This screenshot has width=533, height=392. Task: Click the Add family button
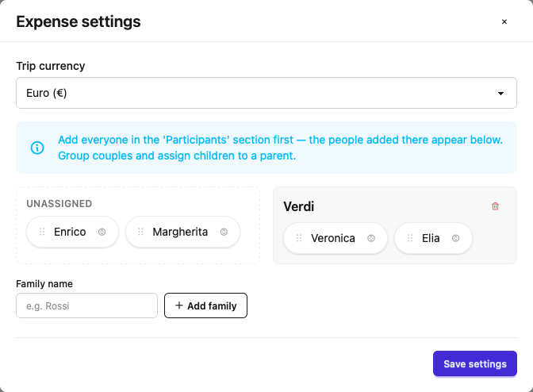[205, 306]
